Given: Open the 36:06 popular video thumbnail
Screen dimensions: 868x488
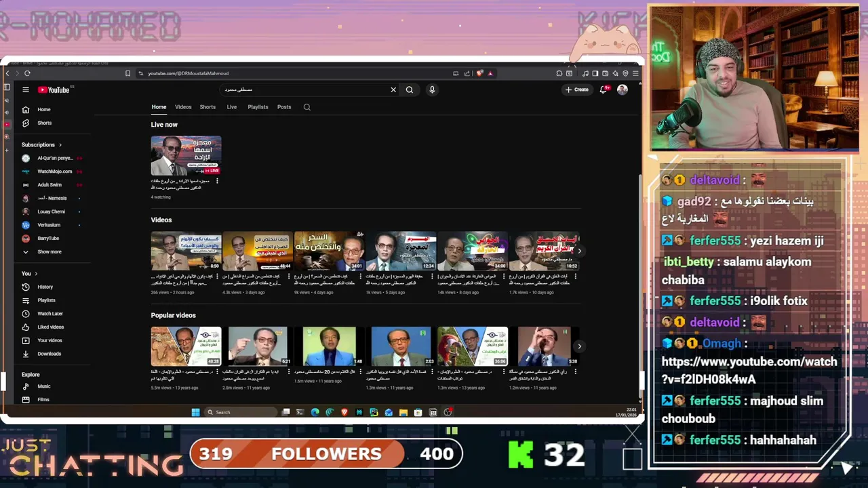Looking at the screenshot, I should (x=473, y=346).
